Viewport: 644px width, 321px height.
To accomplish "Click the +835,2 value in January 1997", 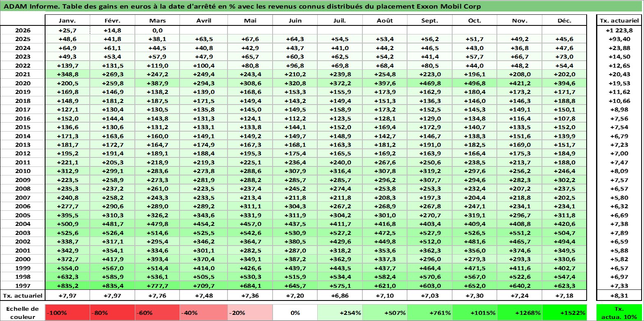I will click(67, 286).
